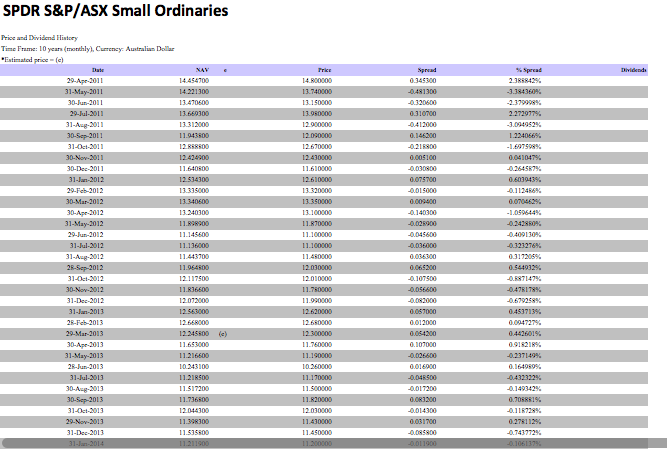Select spread value 0.345300
Viewport: 667px width, 449px height.
point(423,81)
